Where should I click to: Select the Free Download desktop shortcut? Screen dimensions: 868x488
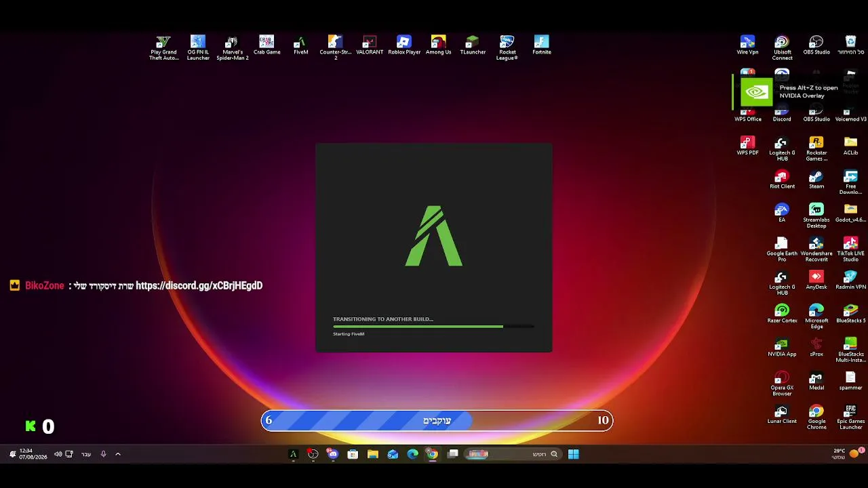point(850,182)
